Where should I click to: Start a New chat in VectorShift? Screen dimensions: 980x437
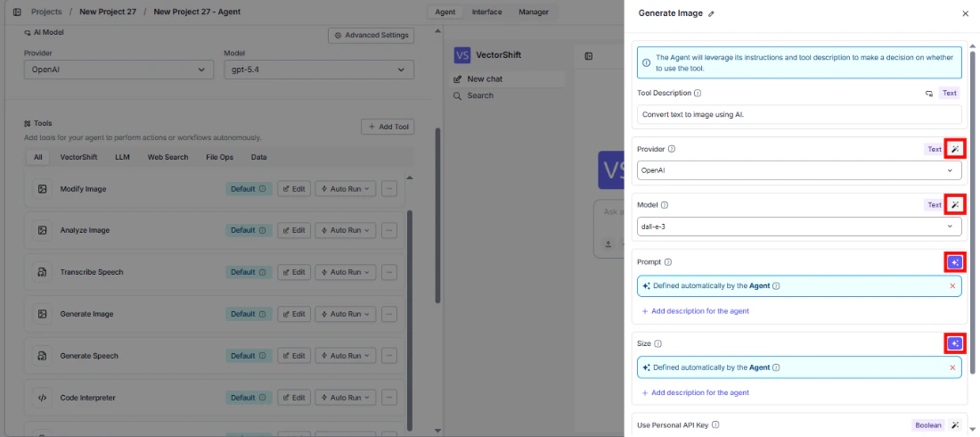(x=506, y=78)
